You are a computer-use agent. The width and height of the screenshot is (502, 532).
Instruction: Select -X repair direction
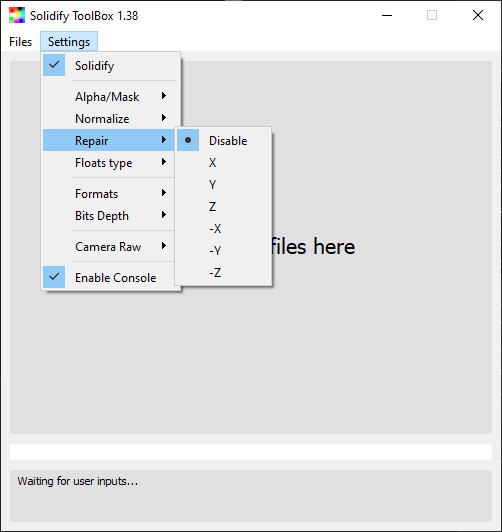tap(223, 228)
